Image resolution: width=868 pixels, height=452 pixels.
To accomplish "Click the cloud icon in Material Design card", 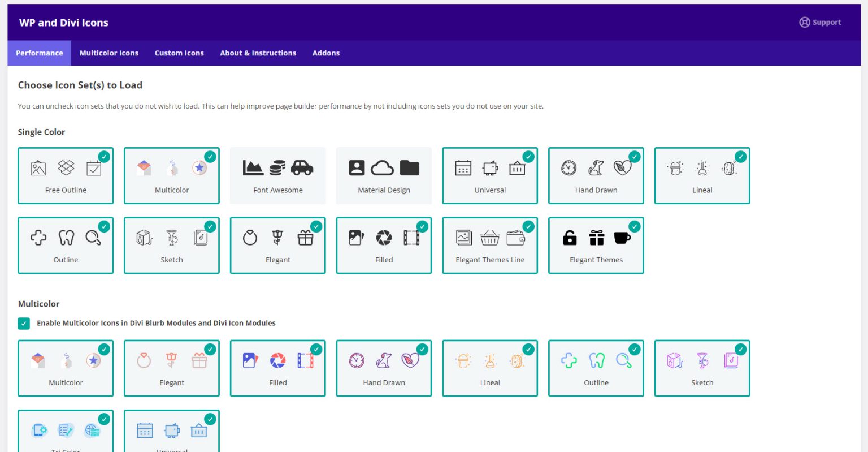I will tap(384, 167).
